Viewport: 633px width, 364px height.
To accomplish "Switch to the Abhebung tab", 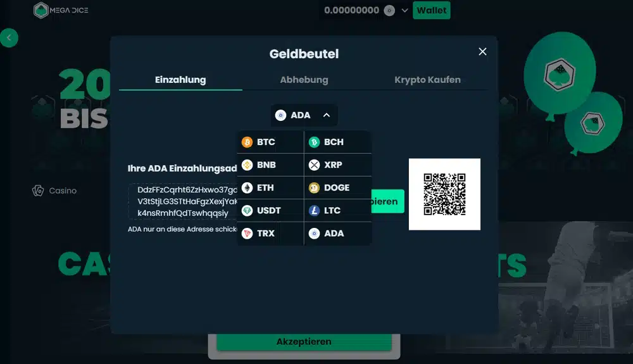I will click(304, 80).
